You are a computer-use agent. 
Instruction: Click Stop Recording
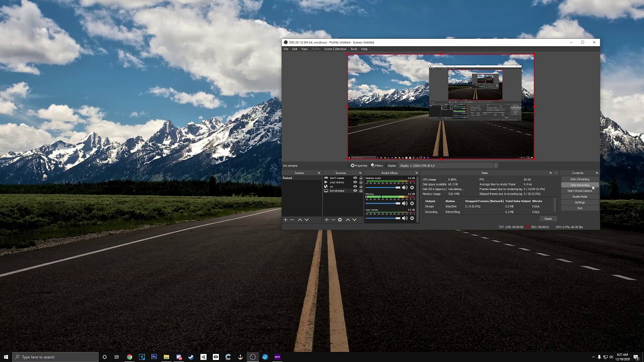580,185
